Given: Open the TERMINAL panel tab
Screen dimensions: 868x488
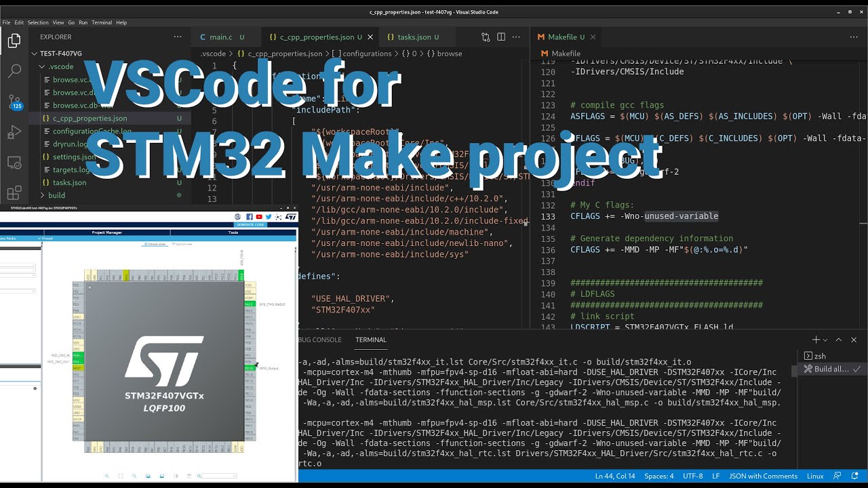Looking at the screenshot, I should pyautogui.click(x=370, y=340).
